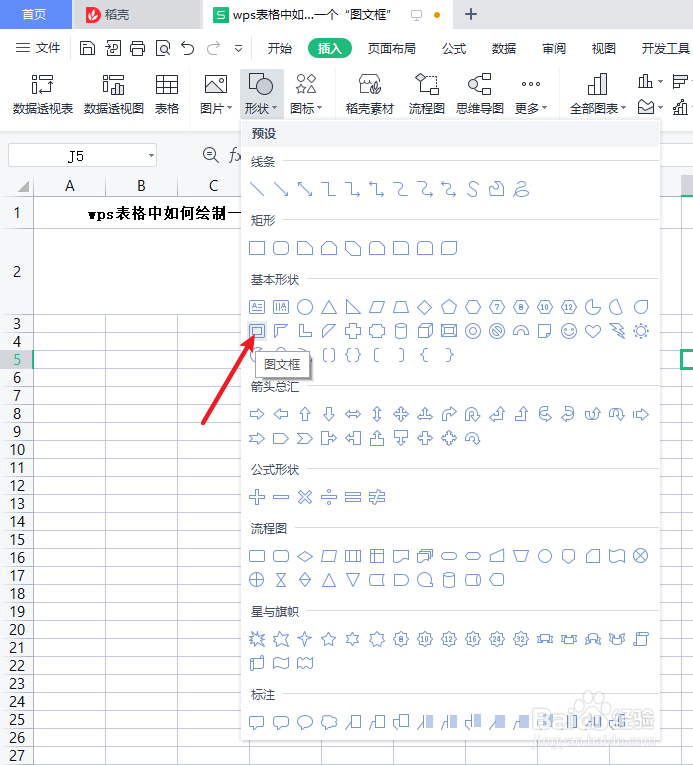
Task: Open print preview icon
Action: pos(163,48)
